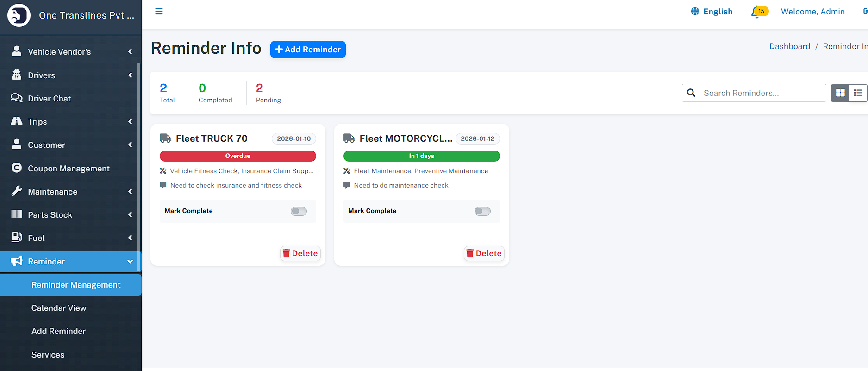Click the globe language icon
The height and width of the screenshot is (371, 868).
click(695, 12)
